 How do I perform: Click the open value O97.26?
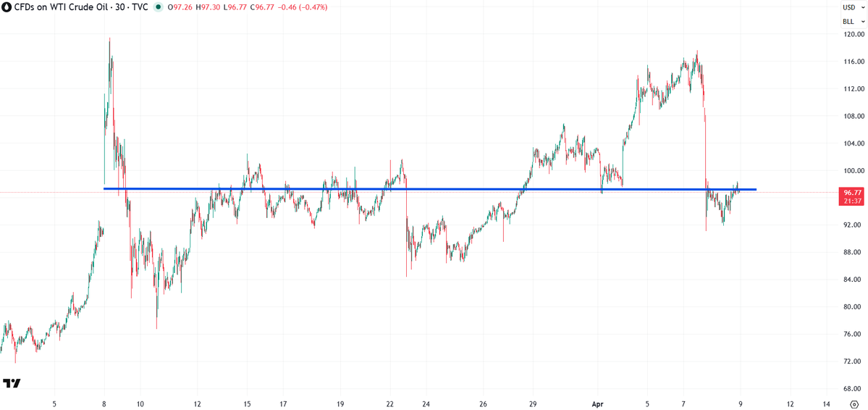(x=180, y=8)
